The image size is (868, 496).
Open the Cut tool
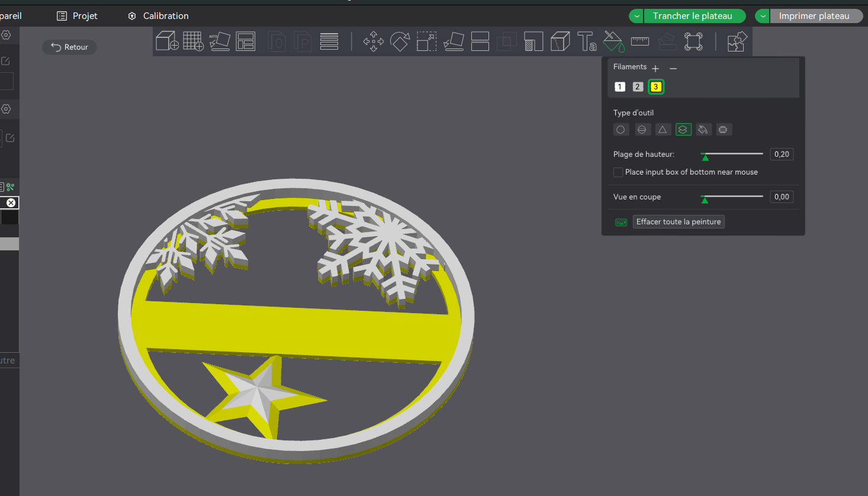pyautogui.click(x=480, y=41)
